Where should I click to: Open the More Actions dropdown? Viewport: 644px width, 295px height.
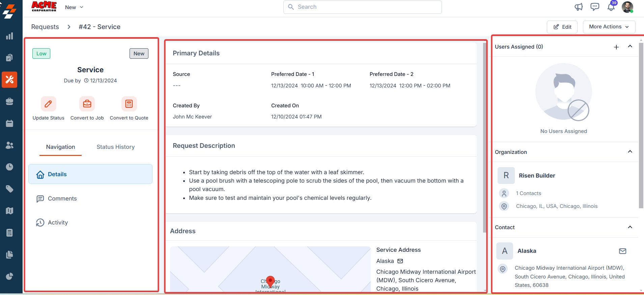point(609,27)
